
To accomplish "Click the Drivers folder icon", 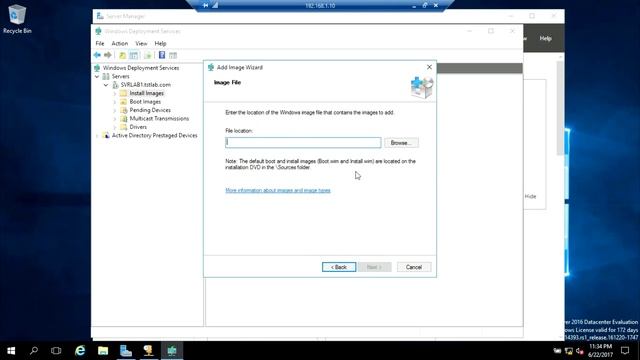I will (x=123, y=127).
